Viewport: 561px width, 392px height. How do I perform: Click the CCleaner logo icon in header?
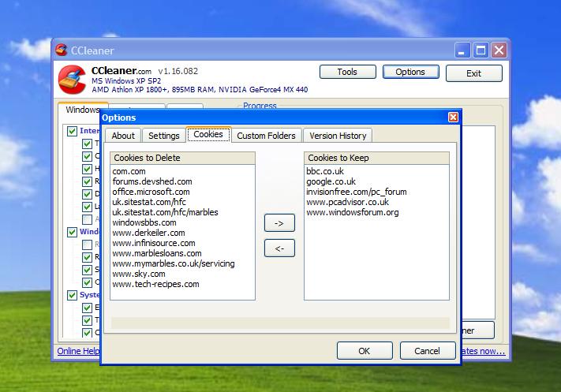[x=73, y=80]
